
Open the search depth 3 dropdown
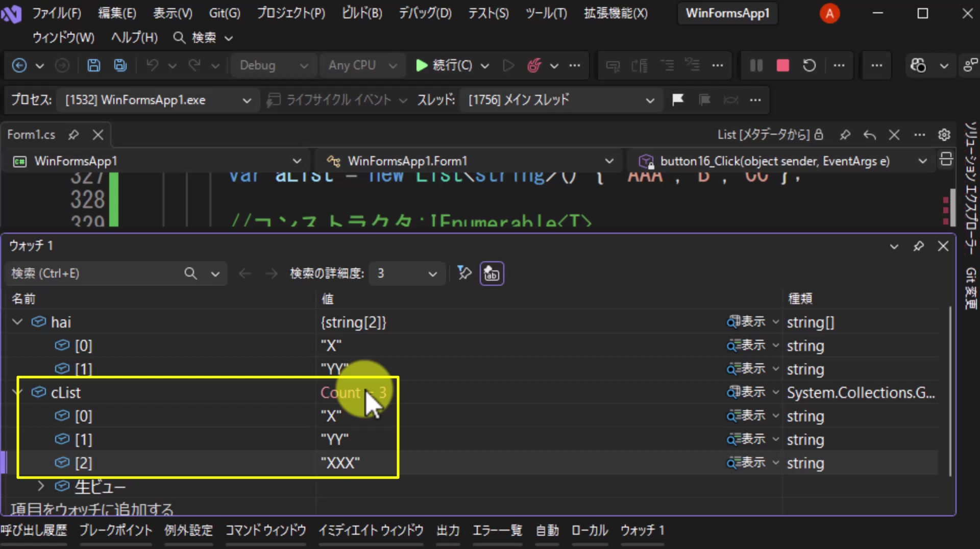coord(406,273)
